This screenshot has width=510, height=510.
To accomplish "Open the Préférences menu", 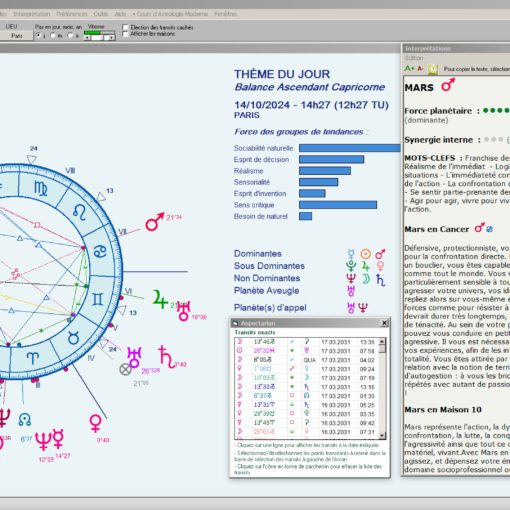I will coord(72,14).
